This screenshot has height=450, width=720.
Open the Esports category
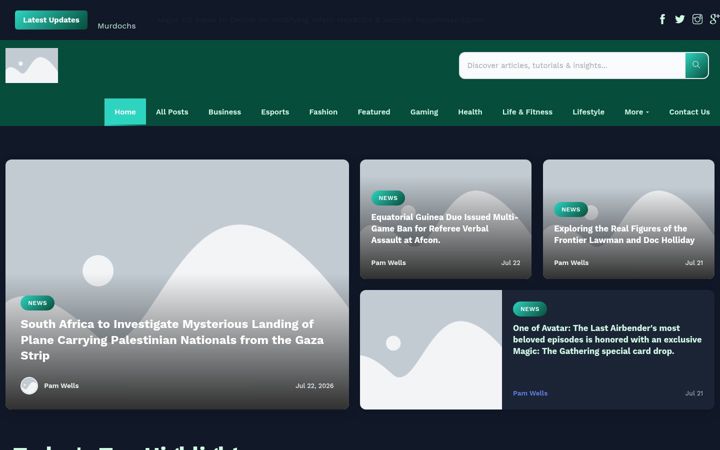point(275,112)
